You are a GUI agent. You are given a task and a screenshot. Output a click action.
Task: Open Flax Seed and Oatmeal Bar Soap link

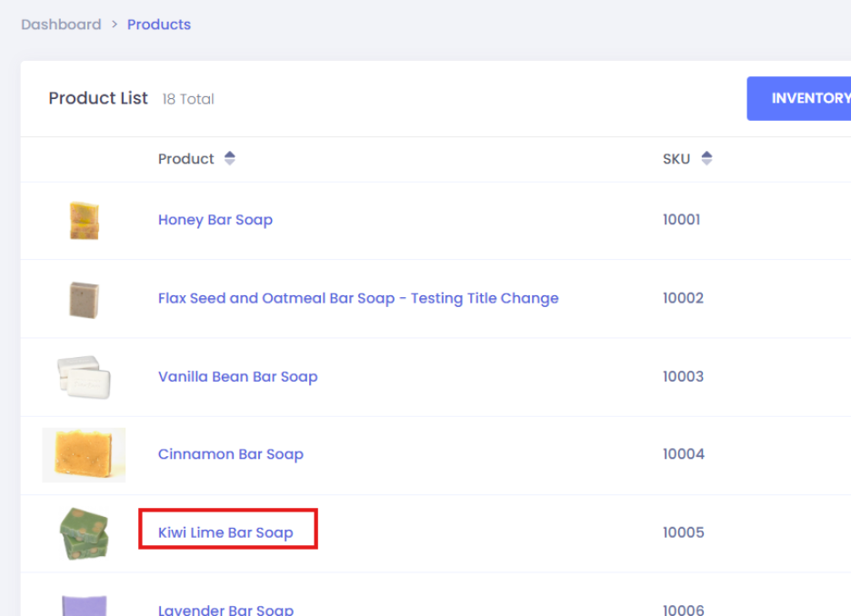358,298
